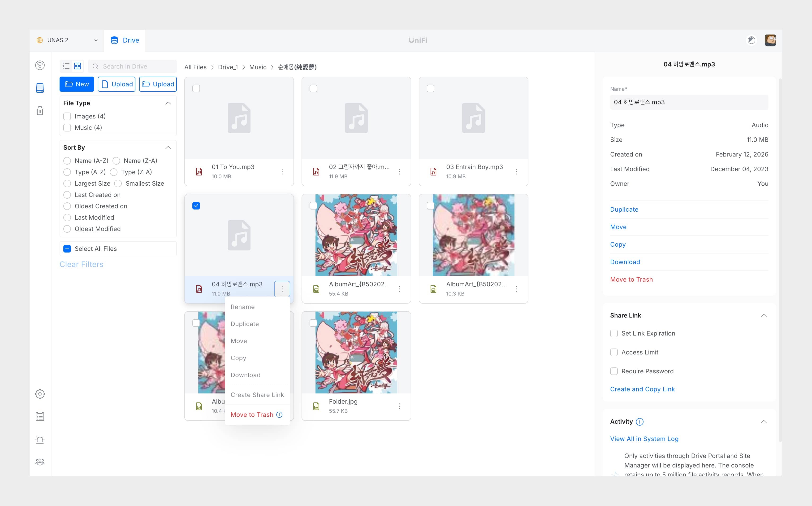Switch to grid view layout
Viewport: 812px width, 506px height.
[x=78, y=66]
